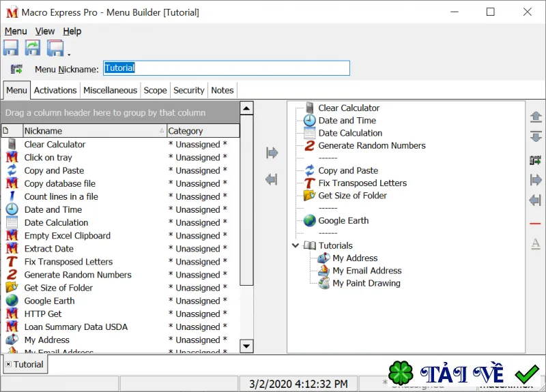Select My Address in the menu tree
The image size is (546, 392).
[x=355, y=258]
